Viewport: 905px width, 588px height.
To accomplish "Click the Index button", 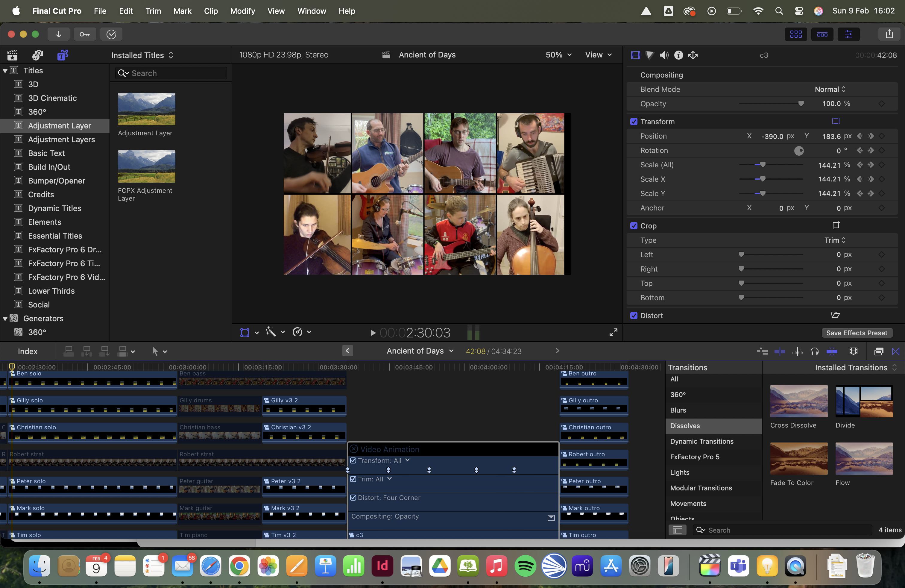I will pyautogui.click(x=28, y=351).
